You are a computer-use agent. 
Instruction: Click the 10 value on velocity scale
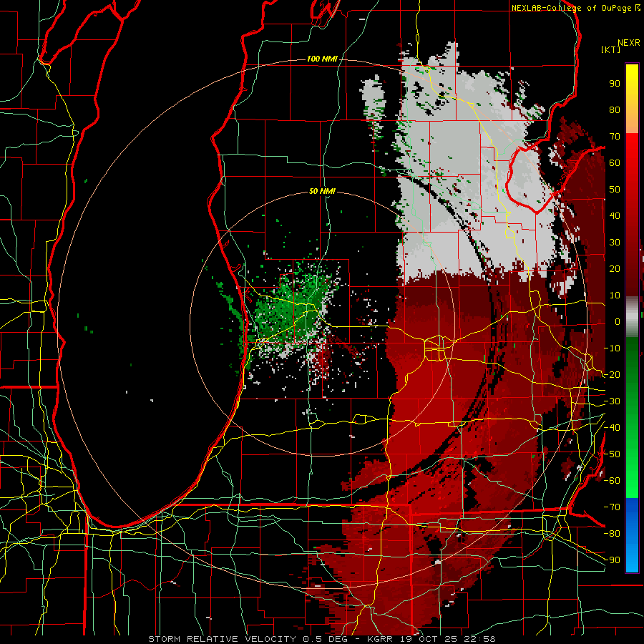pyautogui.click(x=615, y=296)
